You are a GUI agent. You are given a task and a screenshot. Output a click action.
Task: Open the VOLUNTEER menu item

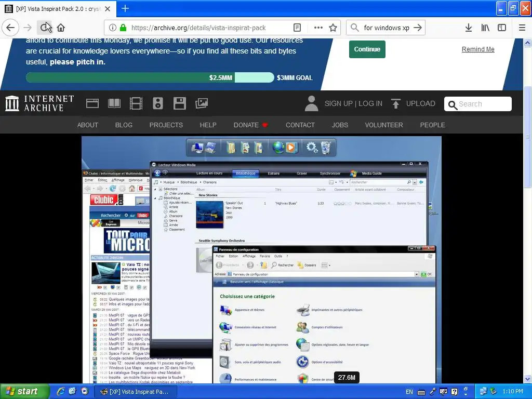(x=384, y=125)
